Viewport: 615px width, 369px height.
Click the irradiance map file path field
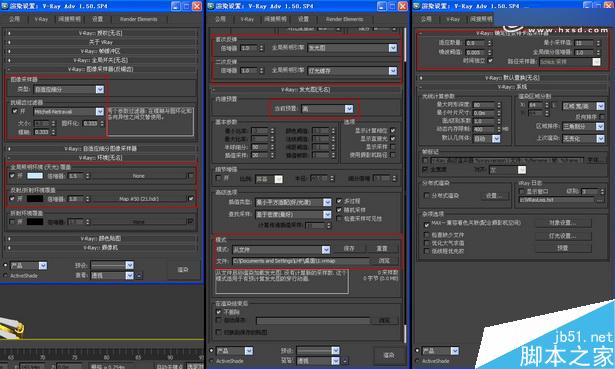click(x=300, y=261)
